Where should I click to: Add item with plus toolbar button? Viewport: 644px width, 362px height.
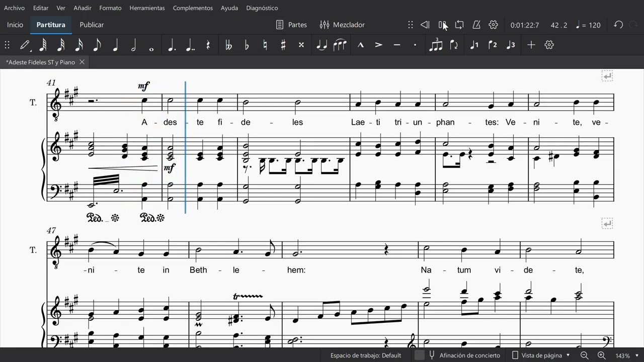(x=531, y=45)
